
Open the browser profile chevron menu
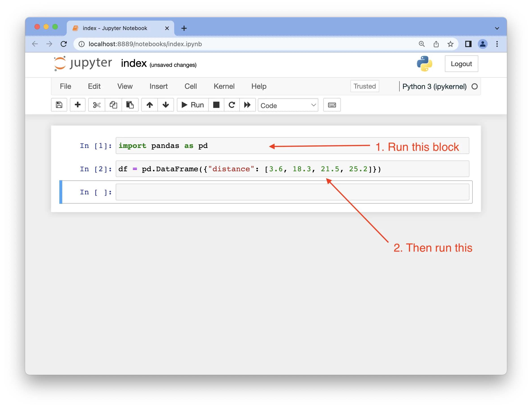497,28
